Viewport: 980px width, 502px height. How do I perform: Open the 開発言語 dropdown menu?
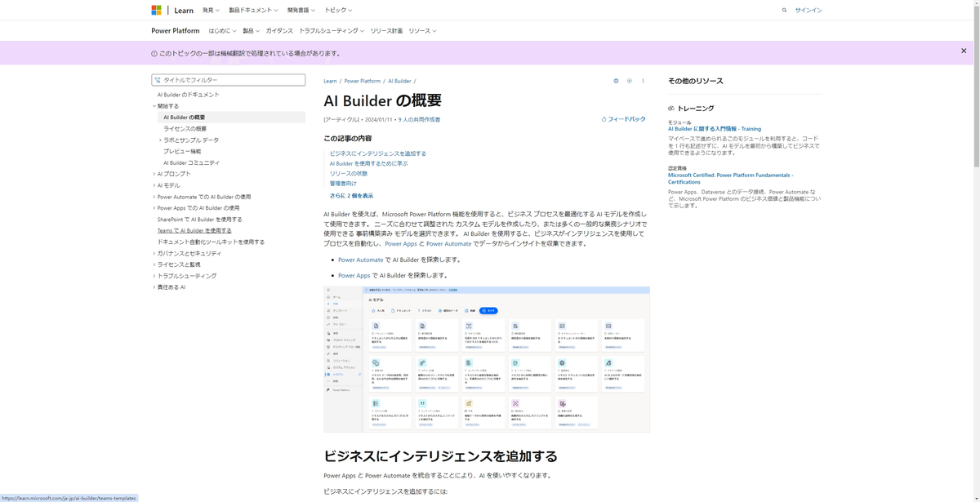tap(301, 11)
